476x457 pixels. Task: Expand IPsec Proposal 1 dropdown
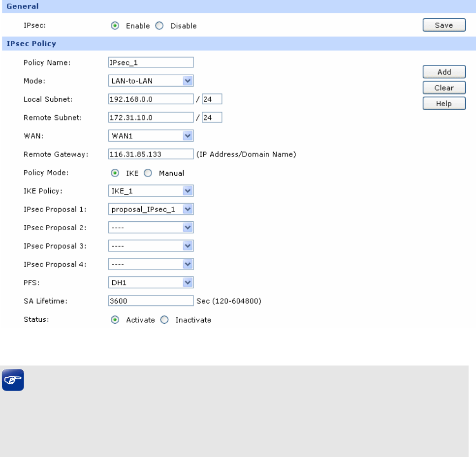tap(151, 210)
